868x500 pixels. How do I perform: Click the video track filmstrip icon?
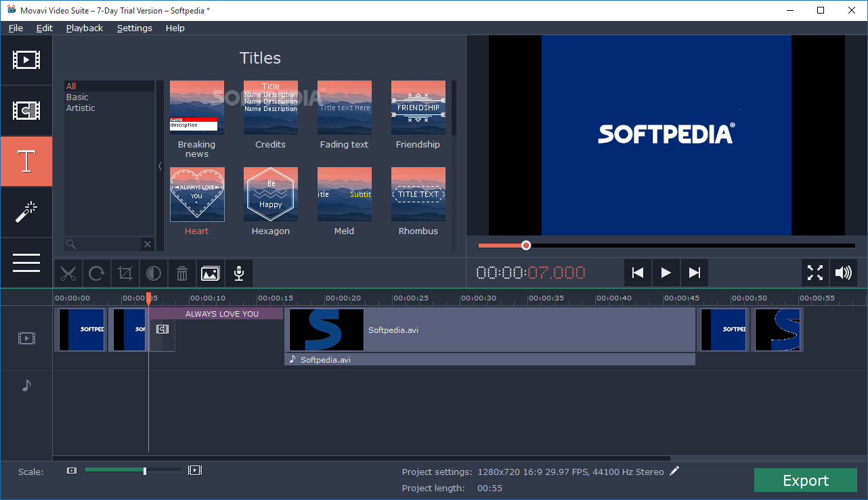(x=26, y=338)
